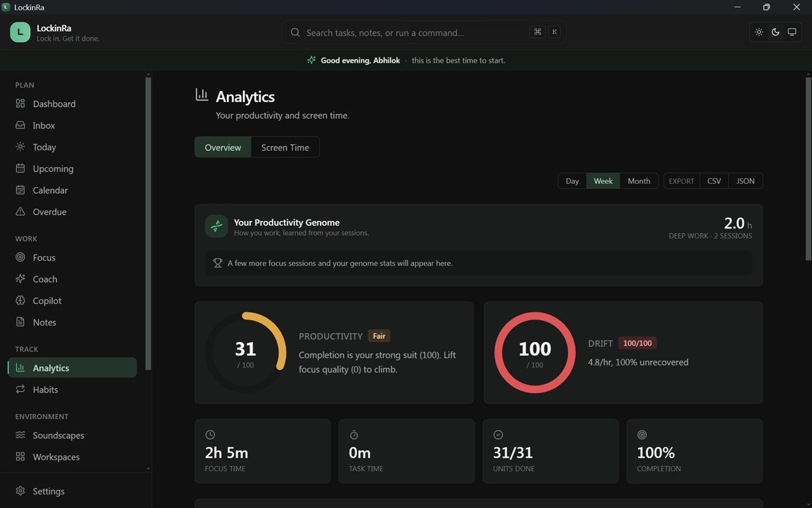Switch to dark theme moon icon
The image size is (812, 508).
(775, 32)
